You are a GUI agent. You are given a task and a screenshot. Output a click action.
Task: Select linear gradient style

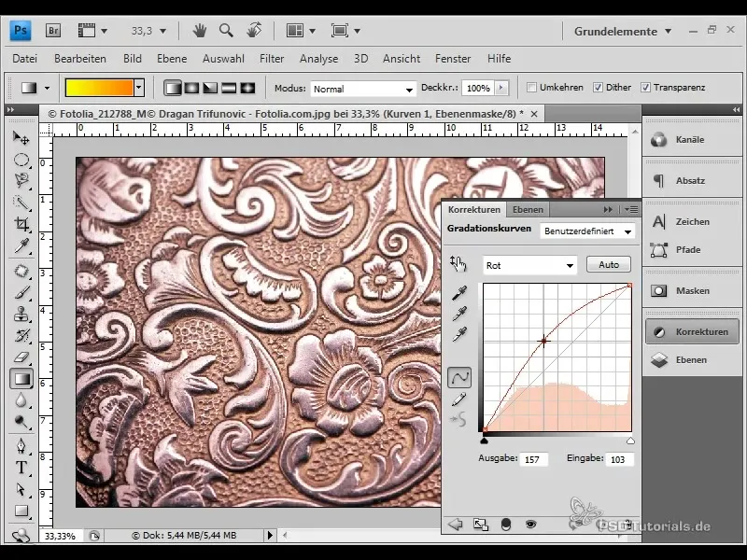[173, 88]
